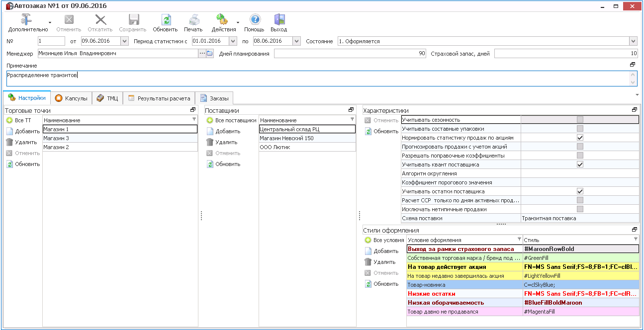Screen dimensions: 644x330
Task: Switch to the Капсулы tab
Action: [x=72, y=98]
